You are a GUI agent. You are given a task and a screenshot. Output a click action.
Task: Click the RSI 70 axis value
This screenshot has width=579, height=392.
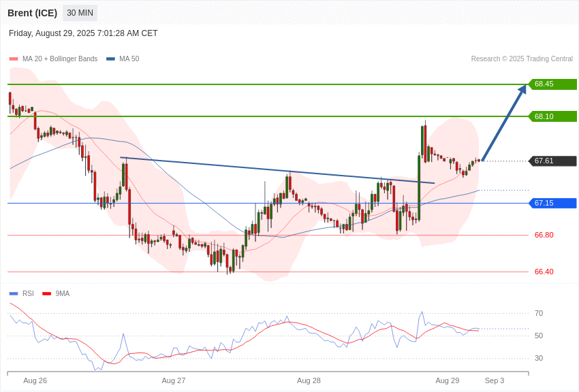point(539,314)
